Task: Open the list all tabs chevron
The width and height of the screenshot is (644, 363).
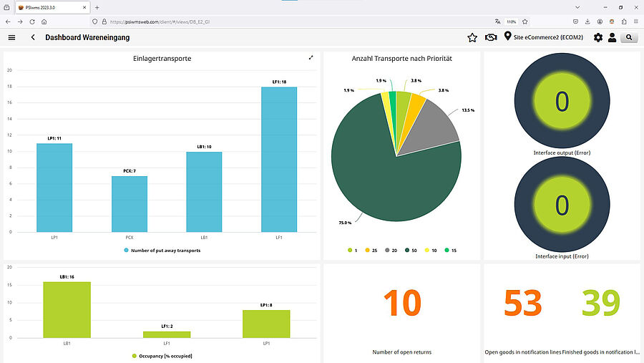Action: pyautogui.click(x=577, y=7)
